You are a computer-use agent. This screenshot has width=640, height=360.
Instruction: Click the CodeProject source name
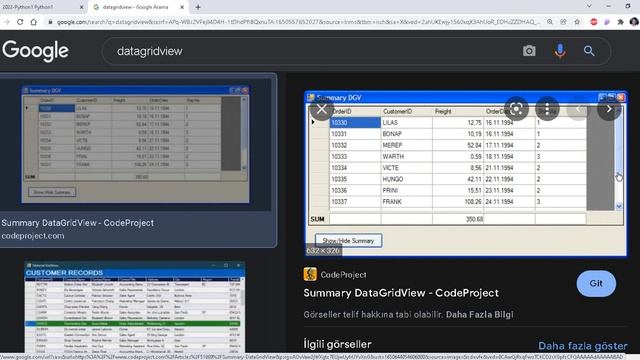coord(343,275)
